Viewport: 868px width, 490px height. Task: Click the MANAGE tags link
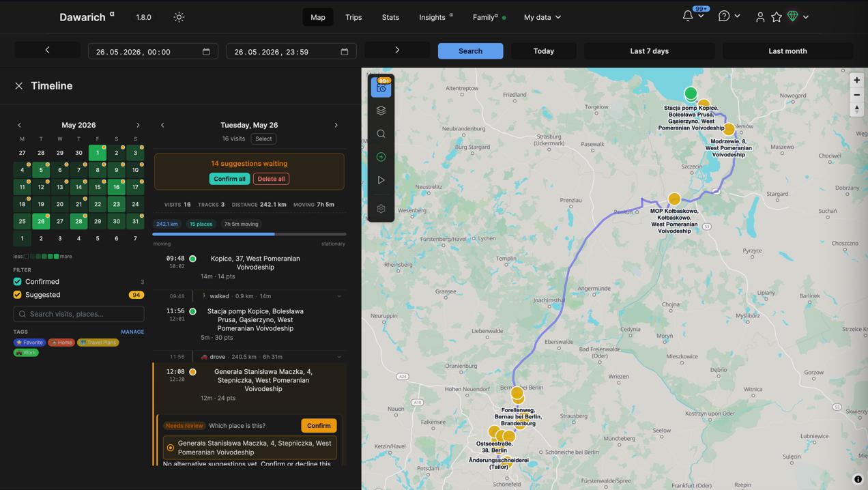pos(132,332)
